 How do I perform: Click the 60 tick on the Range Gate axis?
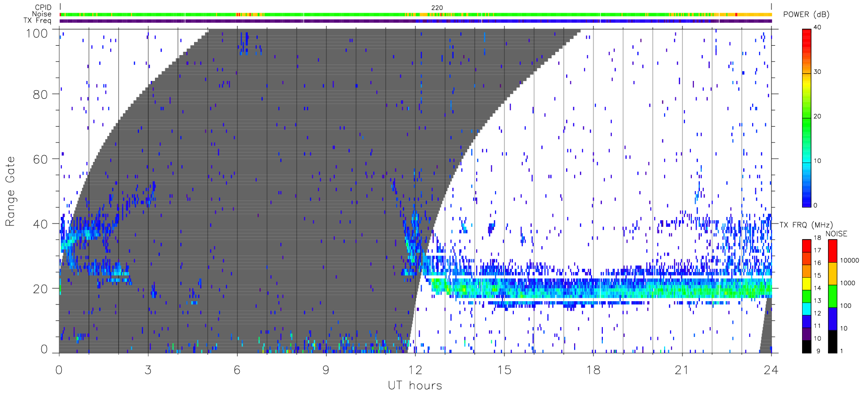click(40, 159)
